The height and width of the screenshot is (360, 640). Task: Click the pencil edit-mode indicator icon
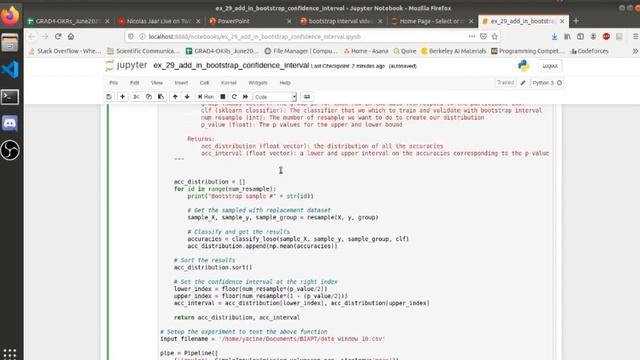coord(523,83)
